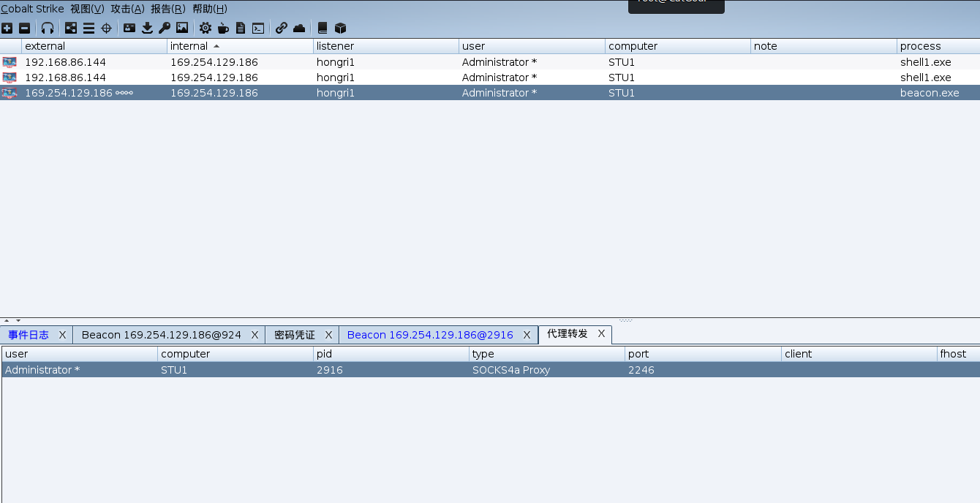980x503 pixels.
Task: Sort sessions by the user column header
Action: (x=532, y=46)
